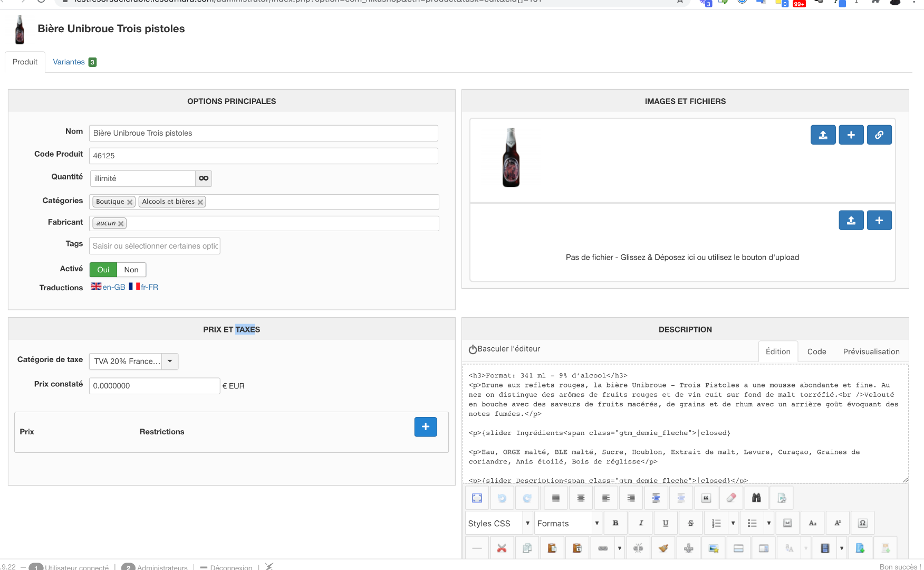924x570 pixels.
Task: Set Activé to Oui
Action: (x=103, y=270)
